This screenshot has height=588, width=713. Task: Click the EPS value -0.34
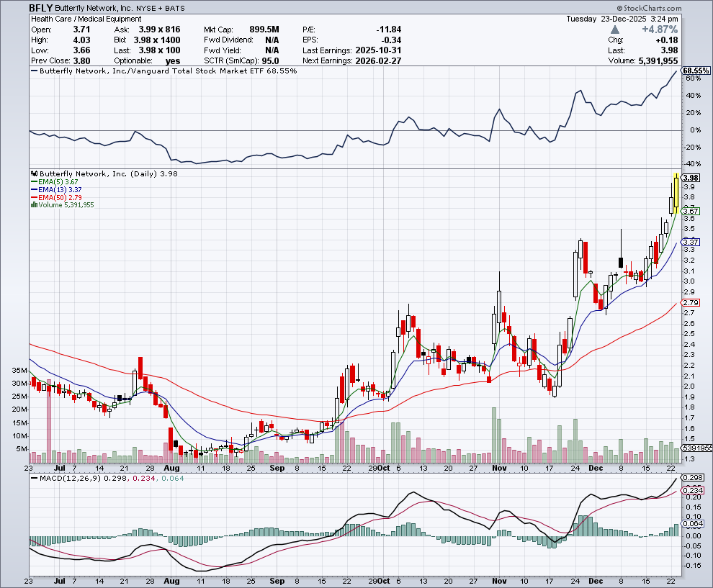392,40
